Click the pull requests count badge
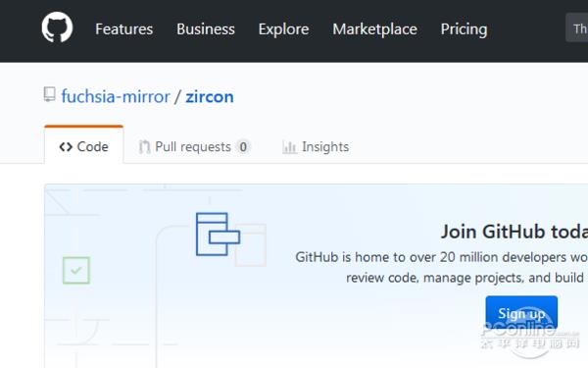Viewport: 588px width, 368px height. coord(243,147)
